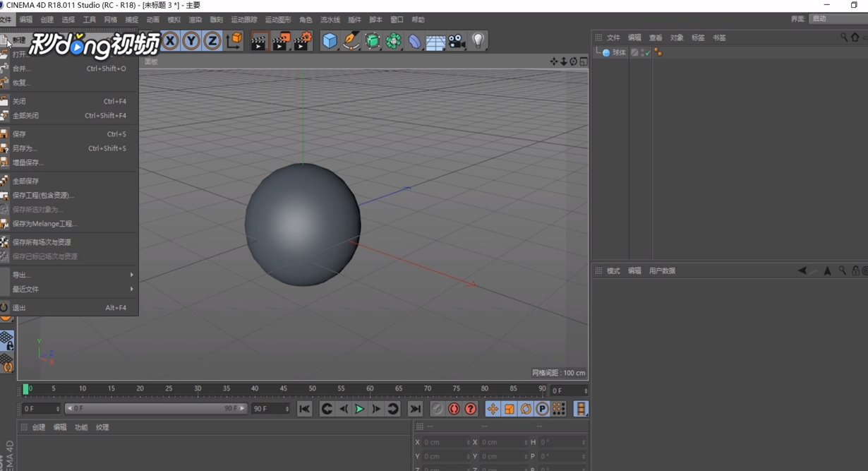Open timeline film strip icon
This screenshot has height=471, width=868.
[581, 409]
